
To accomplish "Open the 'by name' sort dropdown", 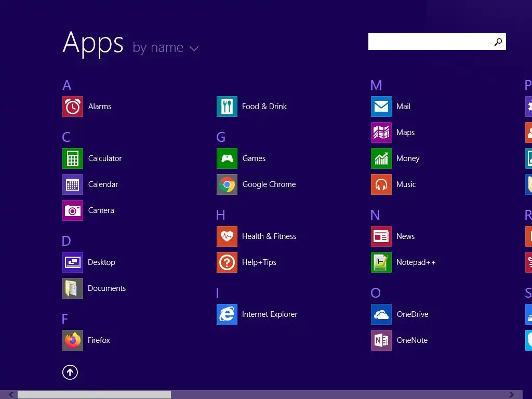I will click(166, 47).
